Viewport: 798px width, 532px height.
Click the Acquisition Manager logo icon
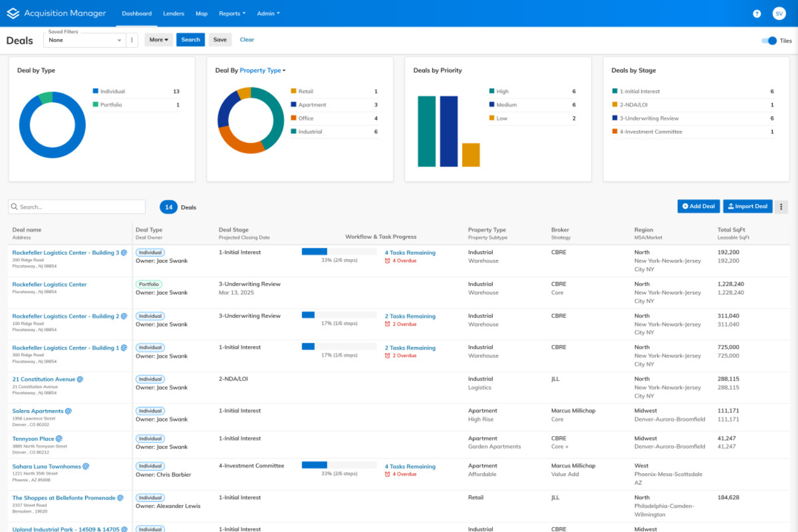click(12, 13)
